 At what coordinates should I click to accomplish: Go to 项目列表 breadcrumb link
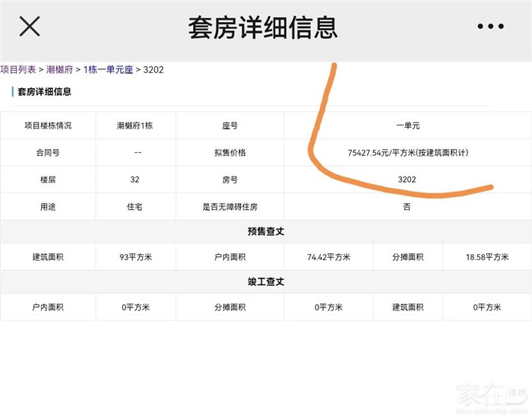[x=17, y=70]
